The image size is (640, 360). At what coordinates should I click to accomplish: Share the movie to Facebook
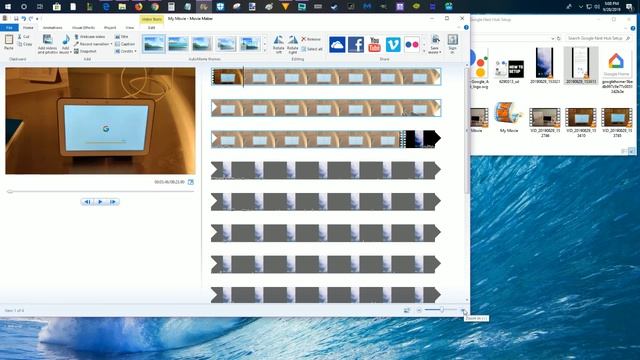point(356,44)
